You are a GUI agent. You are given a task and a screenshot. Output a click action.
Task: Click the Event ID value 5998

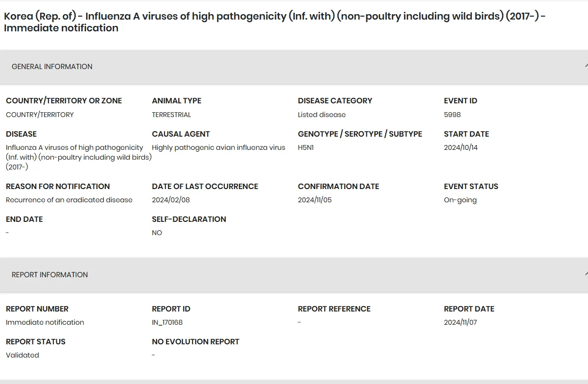point(452,115)
